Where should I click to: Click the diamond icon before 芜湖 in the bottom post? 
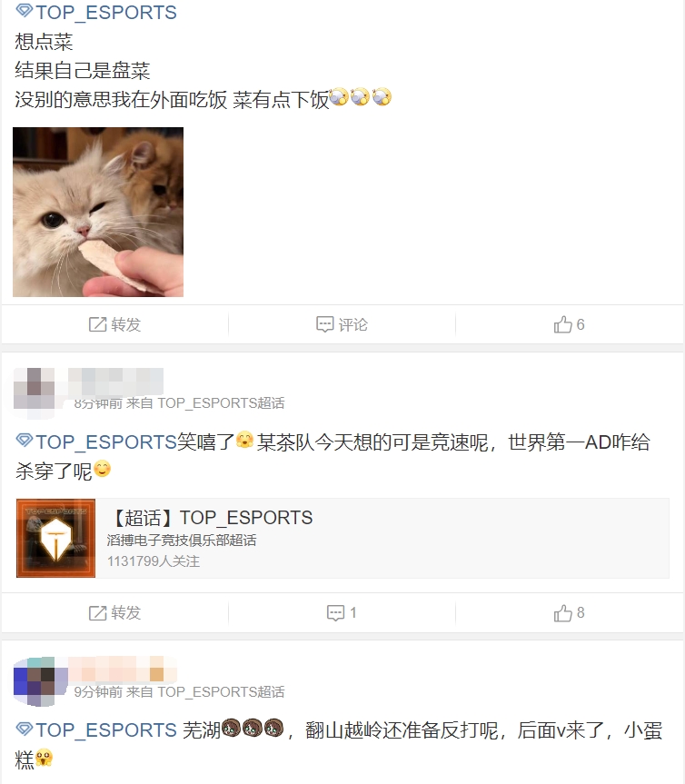click(x=24, y=729)
